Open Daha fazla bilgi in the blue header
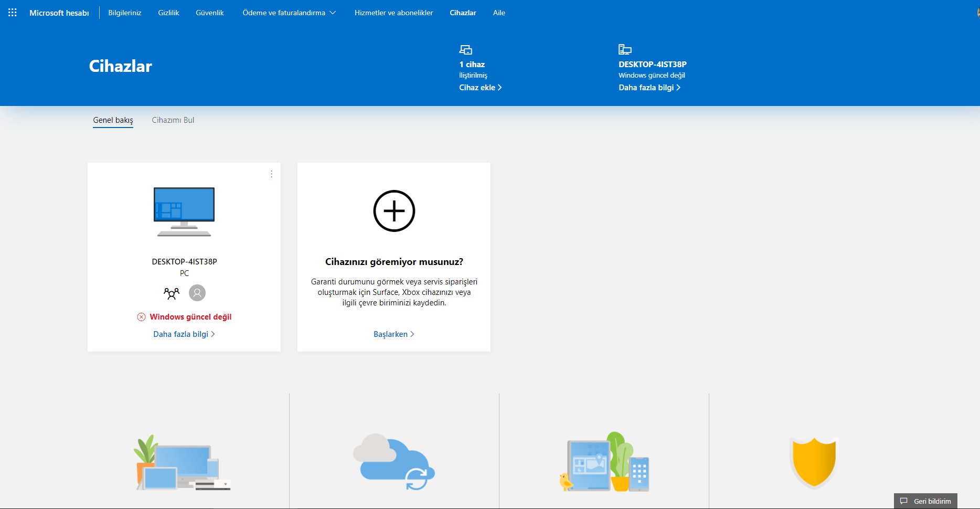 649,88
